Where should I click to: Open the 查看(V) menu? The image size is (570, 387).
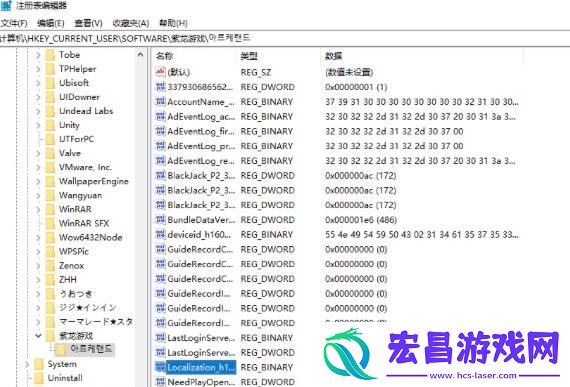(88, 23)
